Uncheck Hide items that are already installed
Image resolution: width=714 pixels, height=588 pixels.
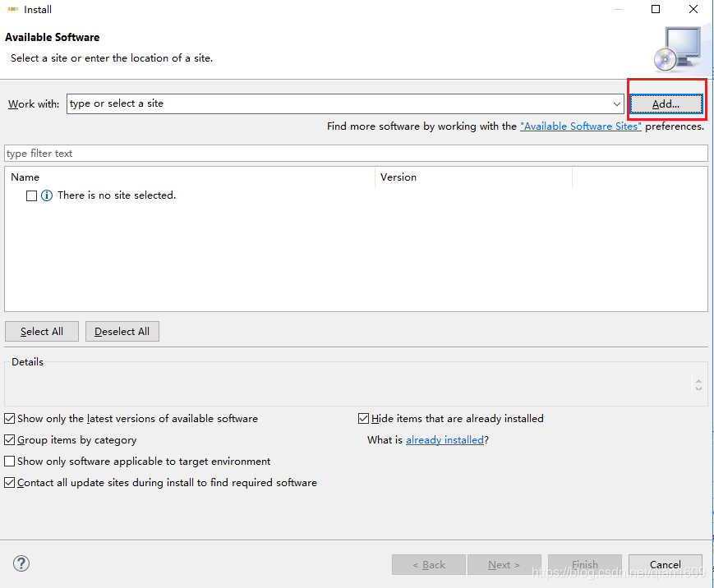364,419
